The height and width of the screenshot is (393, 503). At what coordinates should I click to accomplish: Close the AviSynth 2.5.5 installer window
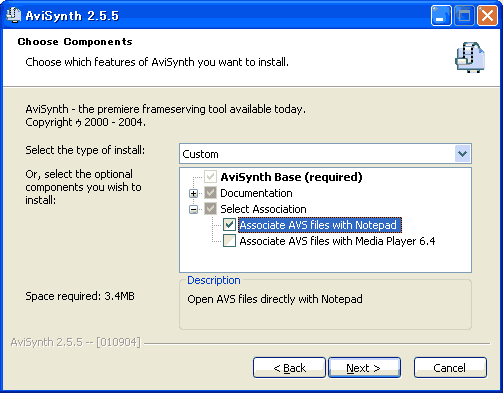[487, 15]
